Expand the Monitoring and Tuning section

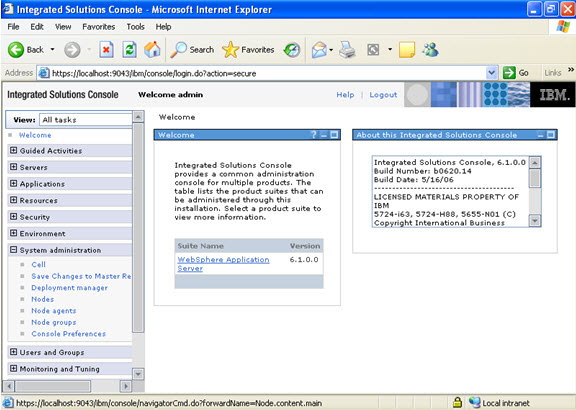tap(14, 368)
